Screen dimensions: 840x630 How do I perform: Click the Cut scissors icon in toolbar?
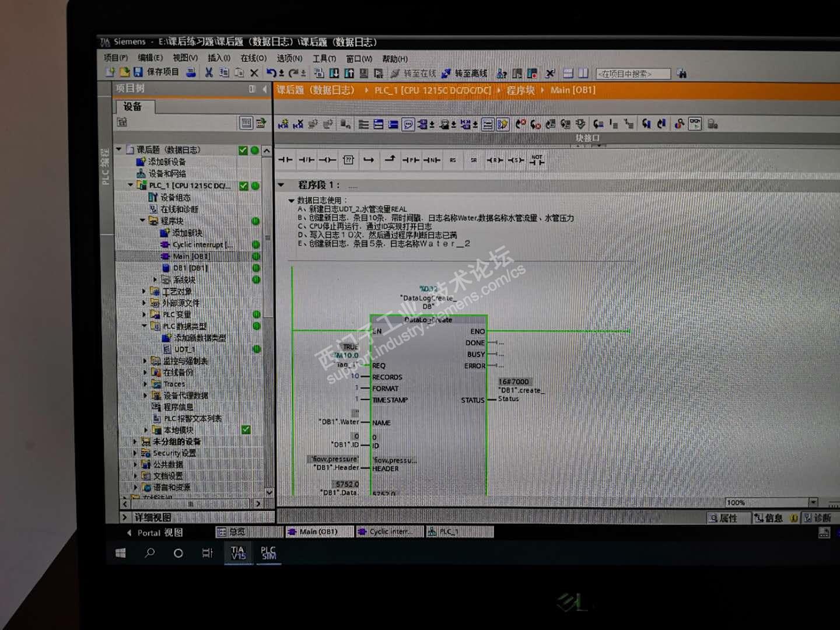[x=209, y=72]
